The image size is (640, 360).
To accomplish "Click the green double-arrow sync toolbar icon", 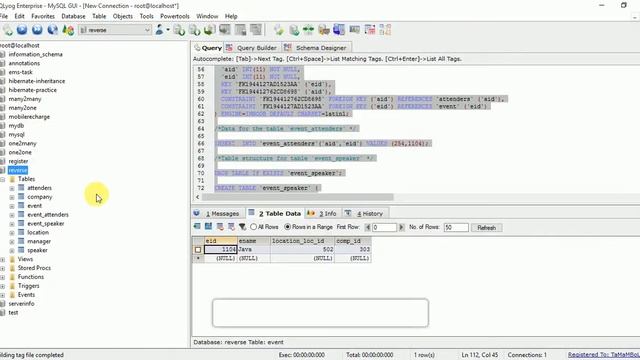I will coord(309,29).
